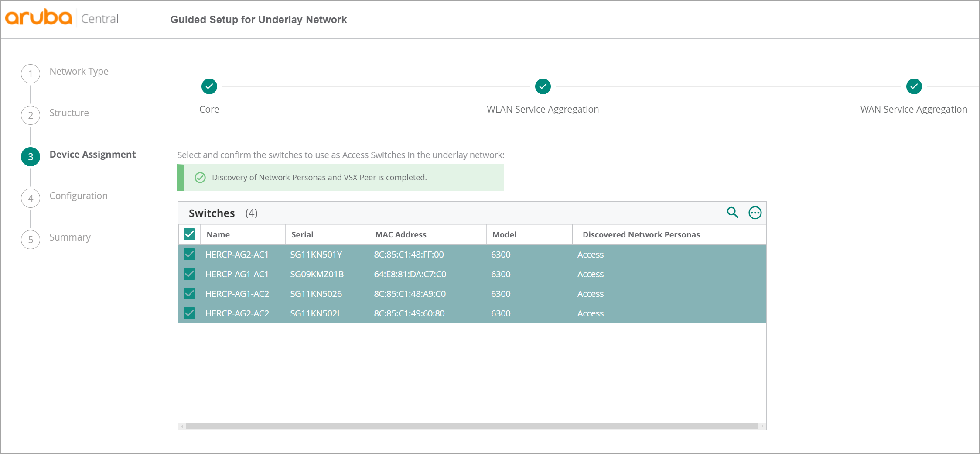The width and height of the screenshot is (980, 454).
Task: Click the Core step checkmark icon
Action: 209,86
